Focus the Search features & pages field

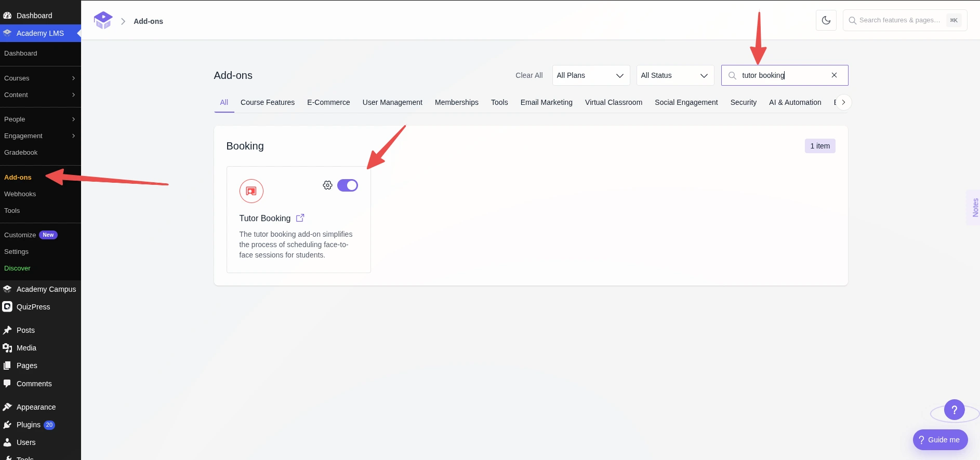[905, 20]
